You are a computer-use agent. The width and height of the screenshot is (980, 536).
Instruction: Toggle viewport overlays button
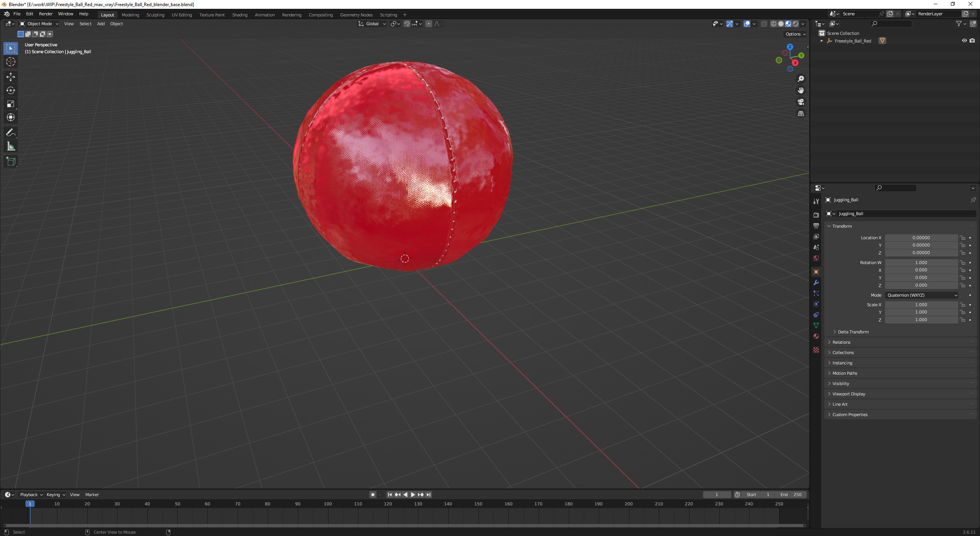click(747, 24)
